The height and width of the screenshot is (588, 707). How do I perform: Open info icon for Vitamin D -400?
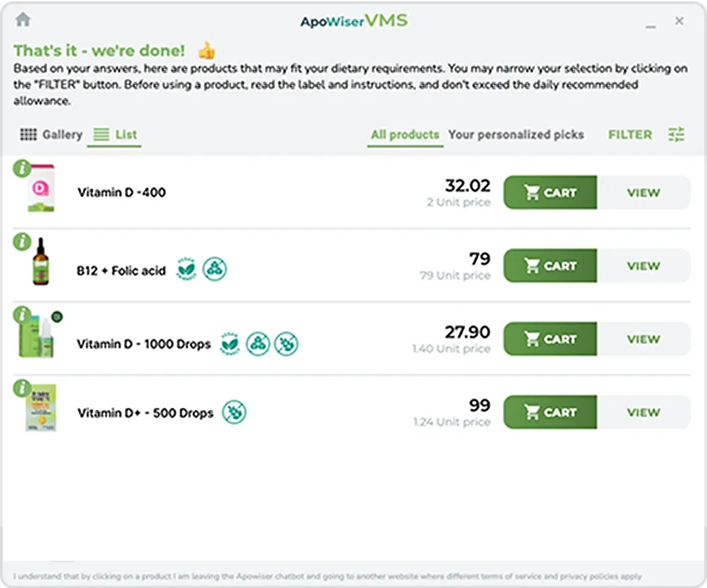(22, 169)
